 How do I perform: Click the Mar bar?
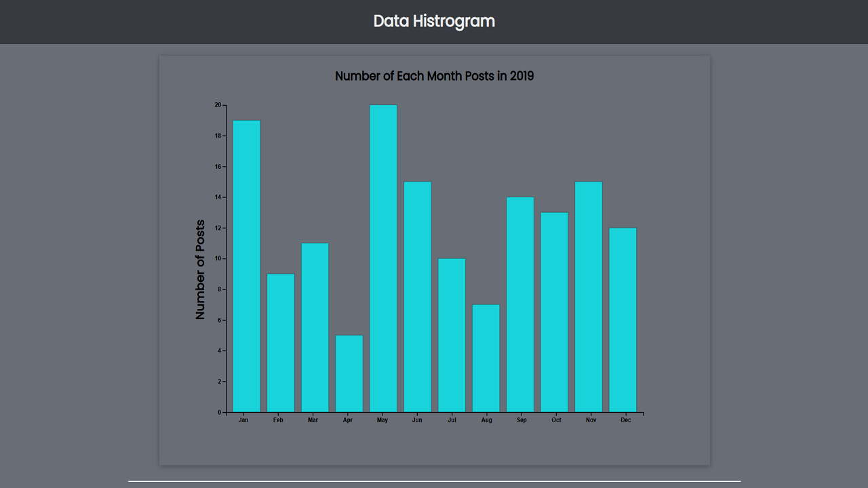click(x=315, y=327)
